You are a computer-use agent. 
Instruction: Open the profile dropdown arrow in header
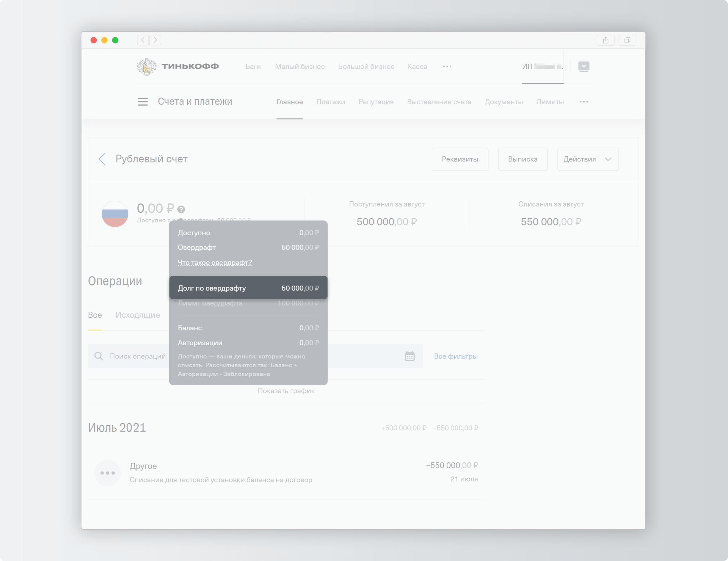(583, 66)
